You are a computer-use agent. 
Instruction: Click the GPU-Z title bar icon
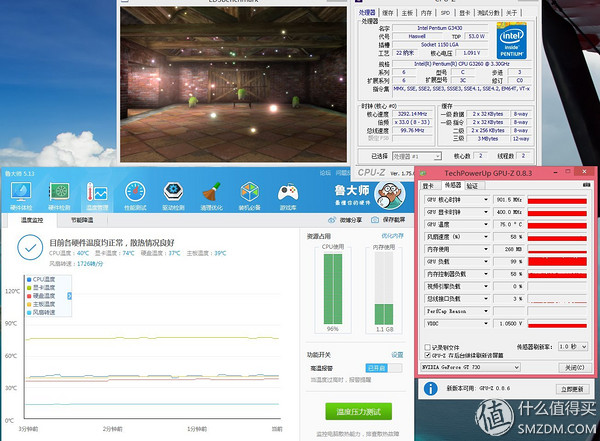tap(423, 173)
